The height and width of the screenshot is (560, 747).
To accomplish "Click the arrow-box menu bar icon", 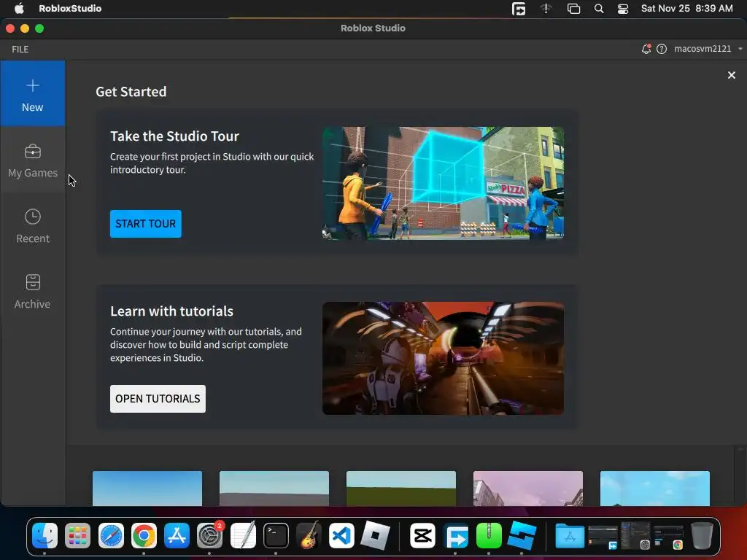I will click(x=519, y=9).
